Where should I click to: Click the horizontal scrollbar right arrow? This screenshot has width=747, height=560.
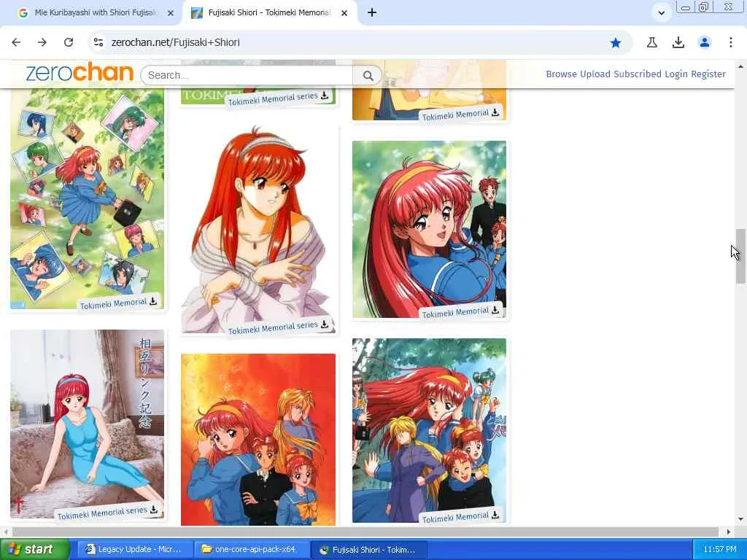click(x=729, y=532)
